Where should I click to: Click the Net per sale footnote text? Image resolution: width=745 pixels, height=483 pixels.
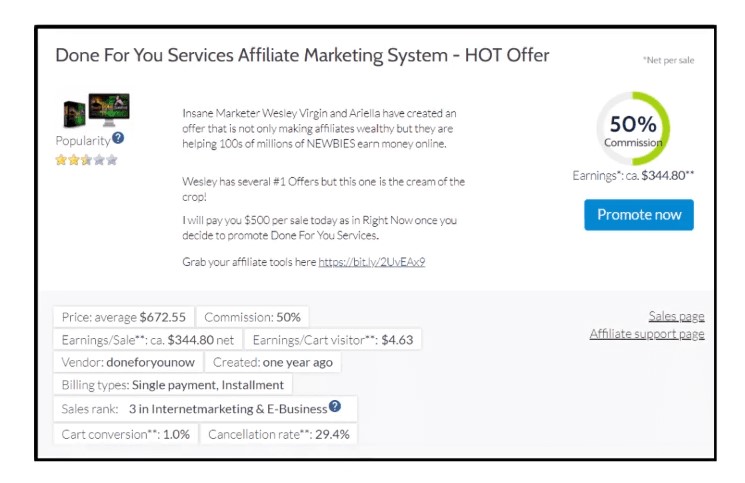pos(668,60)
